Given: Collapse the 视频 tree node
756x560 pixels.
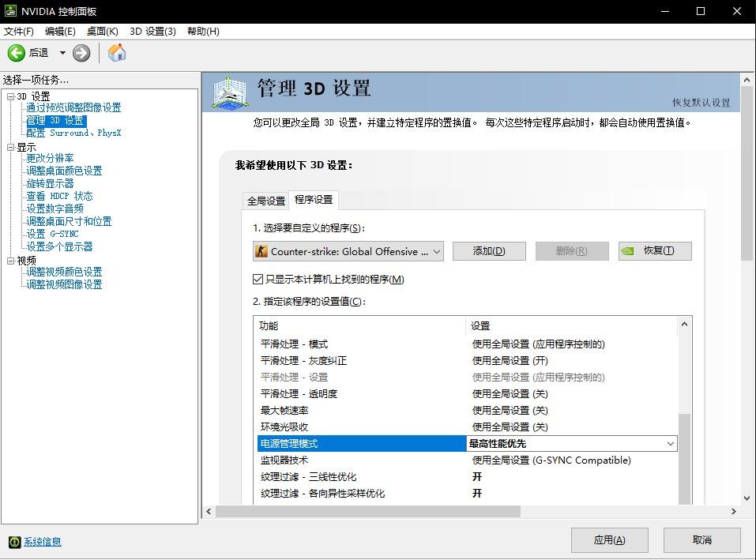Looking at the screenshot, I should pos(10,261).
